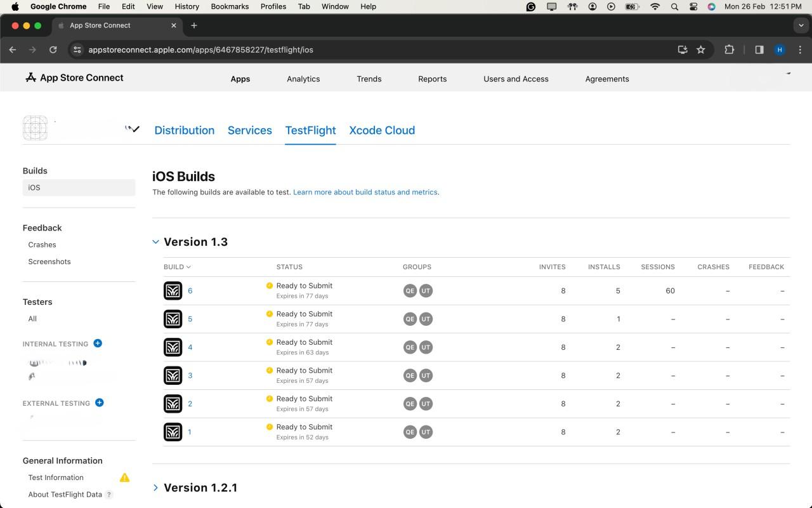Open the Learn more about build status link

365,192
